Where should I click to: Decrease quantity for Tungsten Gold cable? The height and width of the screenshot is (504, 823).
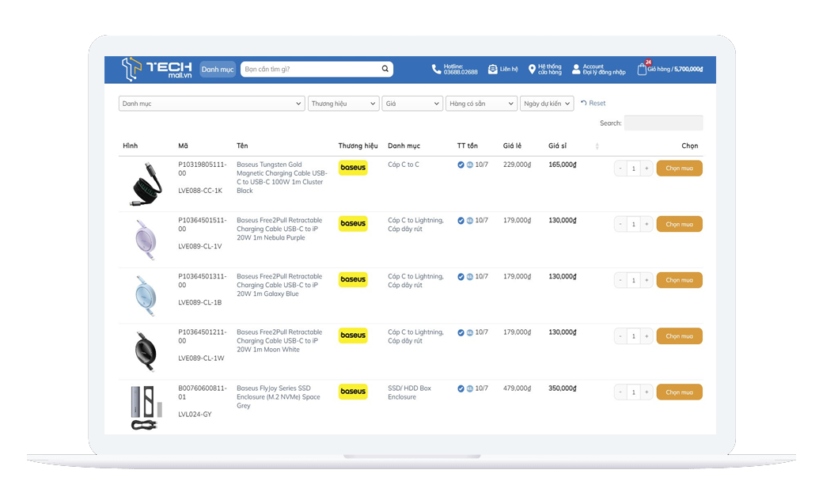[x=620, y=168]
